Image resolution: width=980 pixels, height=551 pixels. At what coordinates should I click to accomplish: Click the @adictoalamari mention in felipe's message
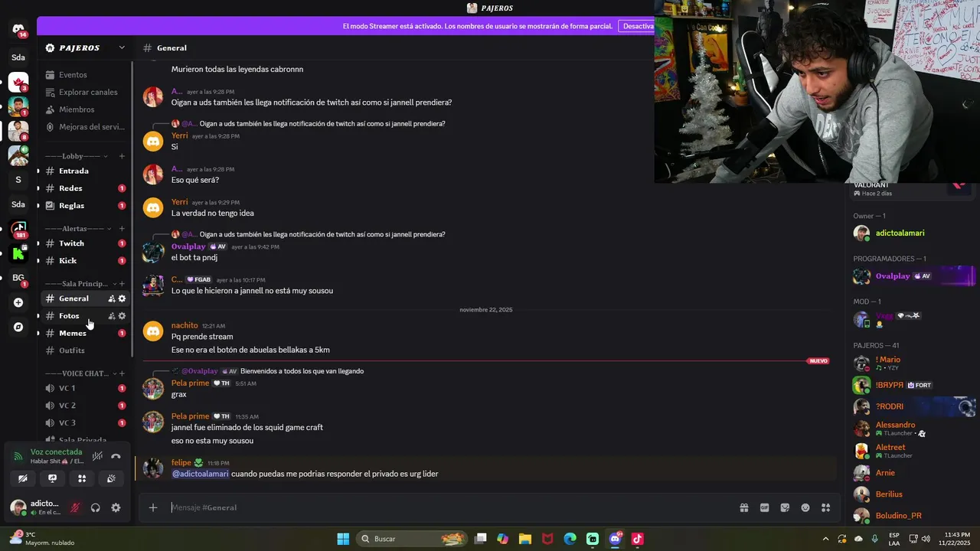tap(200, 474)
